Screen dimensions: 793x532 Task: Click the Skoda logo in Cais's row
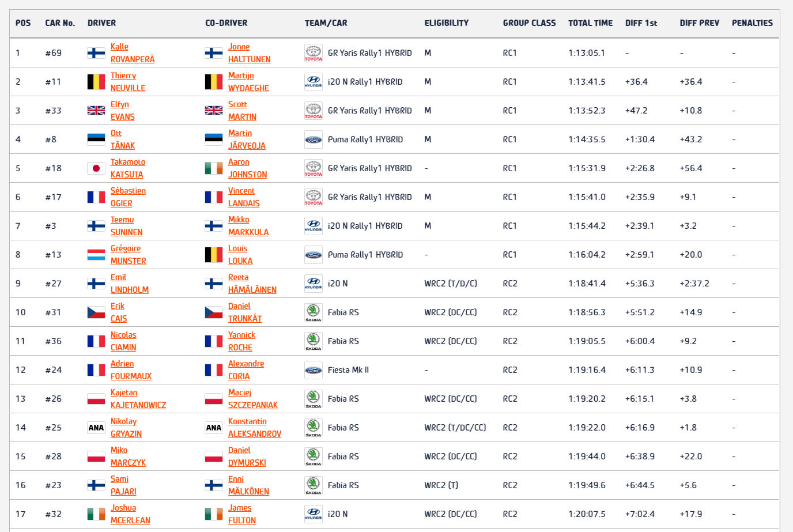pos(313,312)
